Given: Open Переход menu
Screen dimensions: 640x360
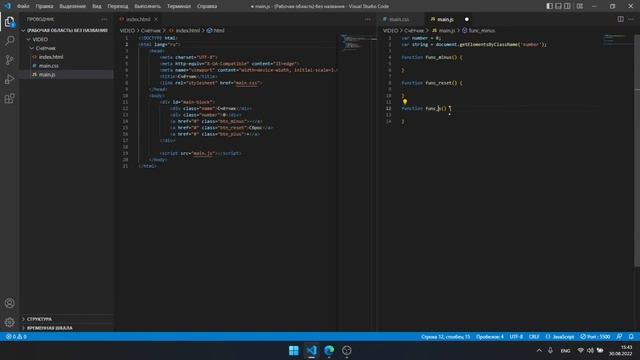Looking at the screenshot, I should coord(118,6).
